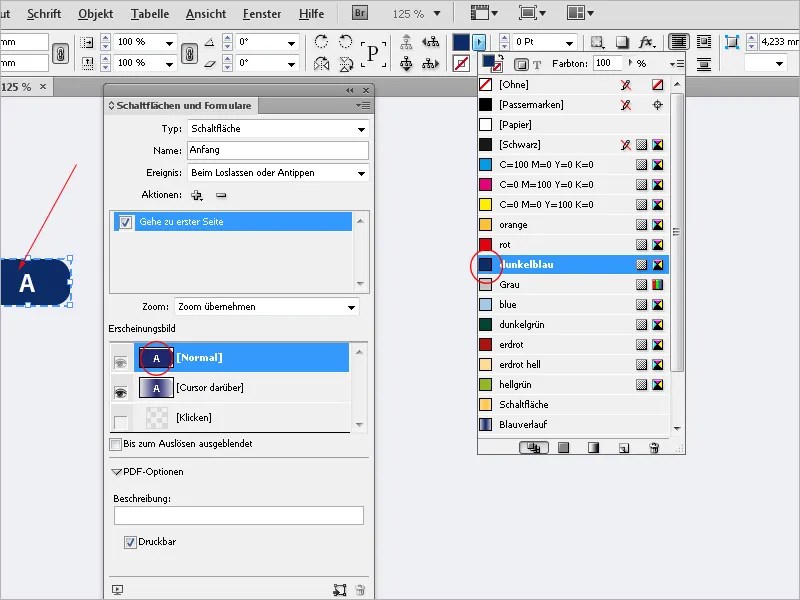Check Bis zum Auslösen ausgeblendet
This screenshot has height=600, width=800.
pos(115,444)
